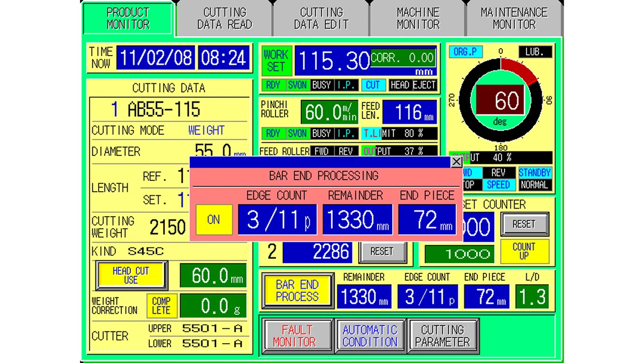The image size is (644, 363).
Task: Click the ORG.P indicator
Action: [x=465, y=52]
